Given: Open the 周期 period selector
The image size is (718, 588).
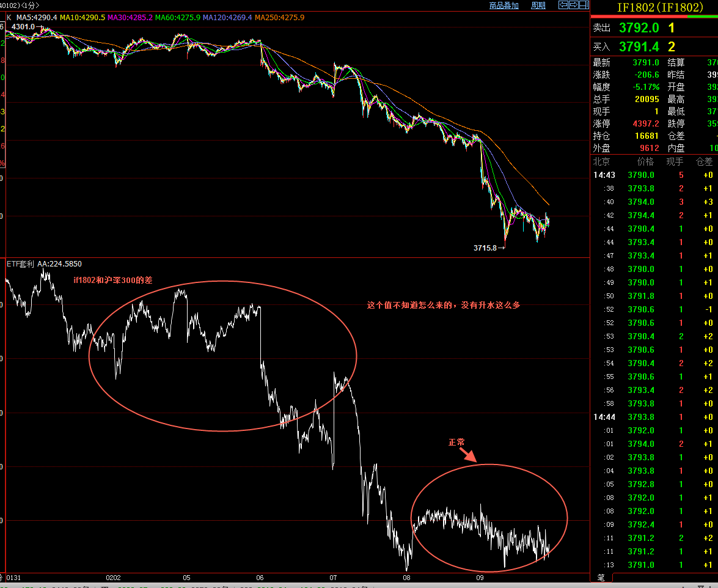Looking at the screenshot, I should tap(538, 6).
